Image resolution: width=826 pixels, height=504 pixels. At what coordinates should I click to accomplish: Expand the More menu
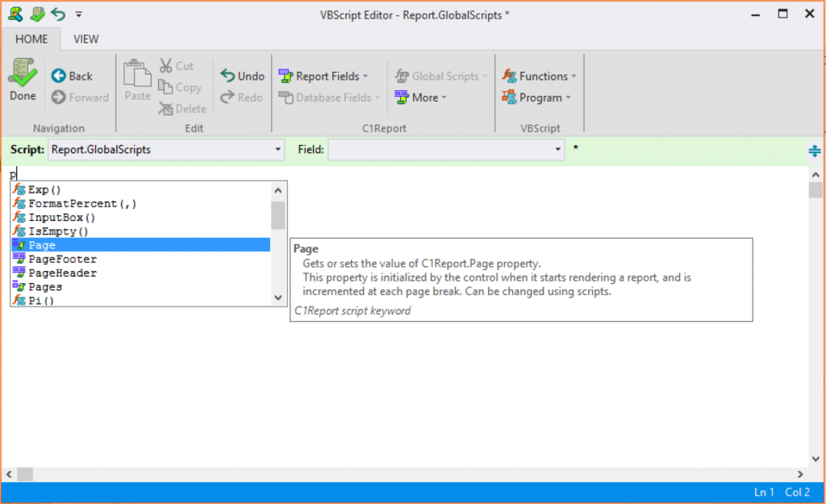coord(420,98)
